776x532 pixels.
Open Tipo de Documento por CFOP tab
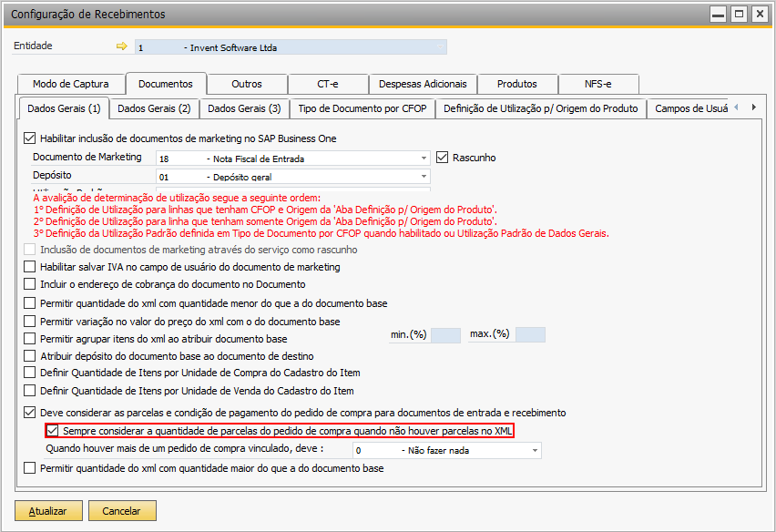coord(362,109)
